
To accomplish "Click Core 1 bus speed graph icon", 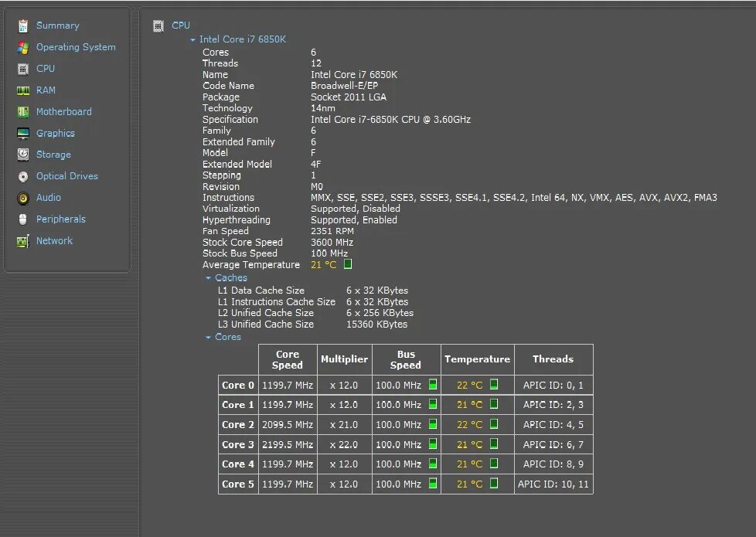I will point(433,404).
